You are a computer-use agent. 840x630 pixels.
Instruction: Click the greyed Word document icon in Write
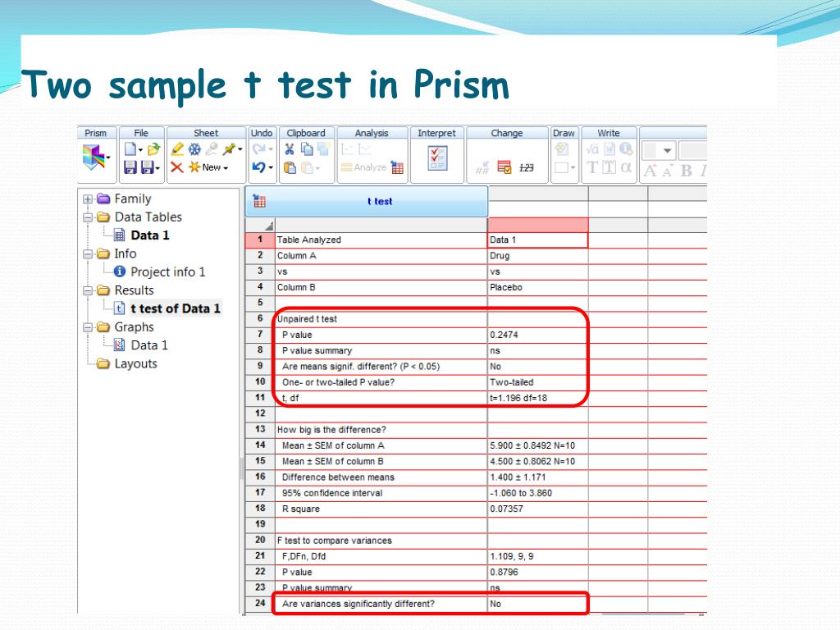609,149
